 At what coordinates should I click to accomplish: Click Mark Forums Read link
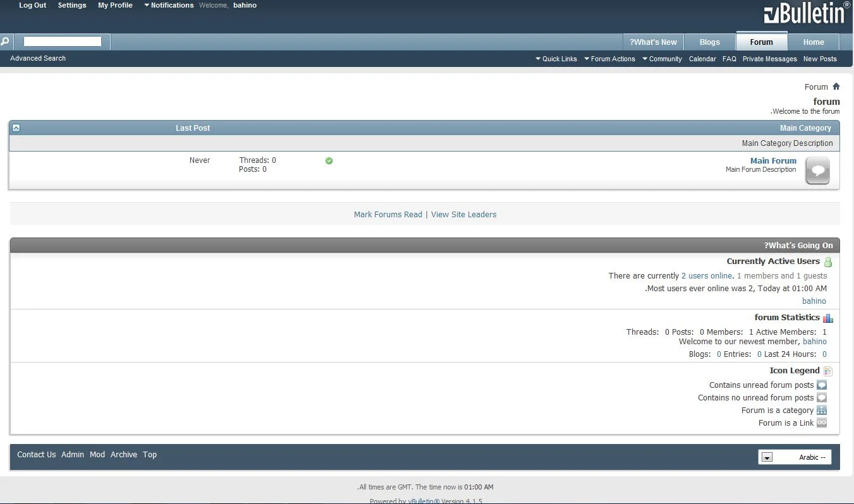387,214
